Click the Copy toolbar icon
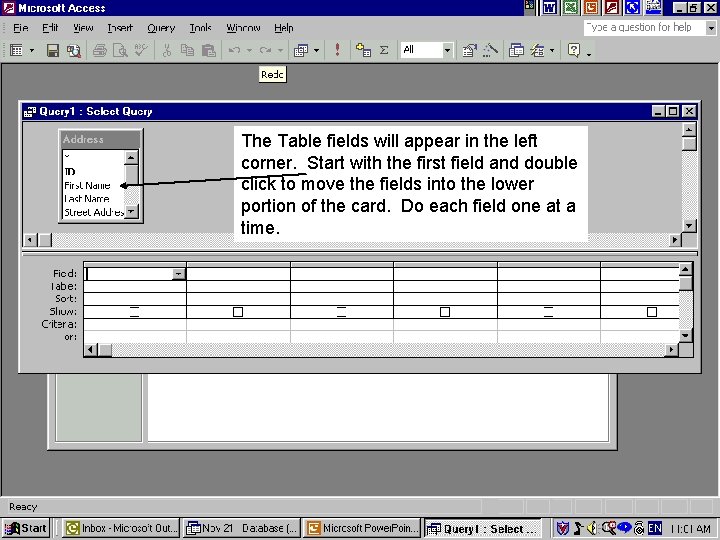The height and width of the screenshot is (540, 720). pyautogui.click(x=187, y=50)
